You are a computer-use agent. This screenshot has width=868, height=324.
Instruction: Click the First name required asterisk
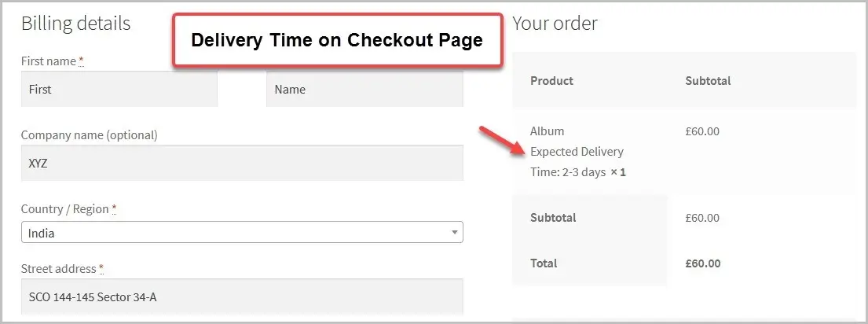click(82, 61)
